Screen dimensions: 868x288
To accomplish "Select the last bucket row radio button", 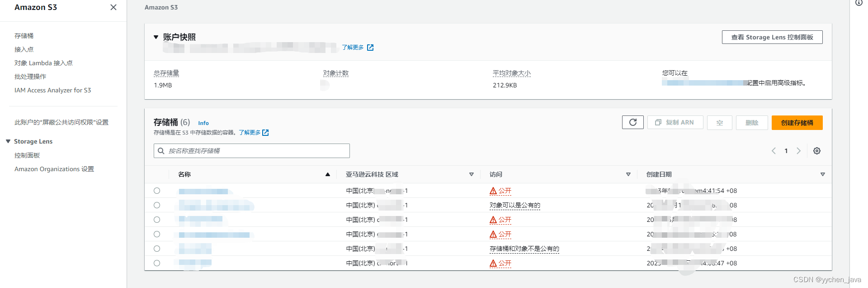I will 157,263.
